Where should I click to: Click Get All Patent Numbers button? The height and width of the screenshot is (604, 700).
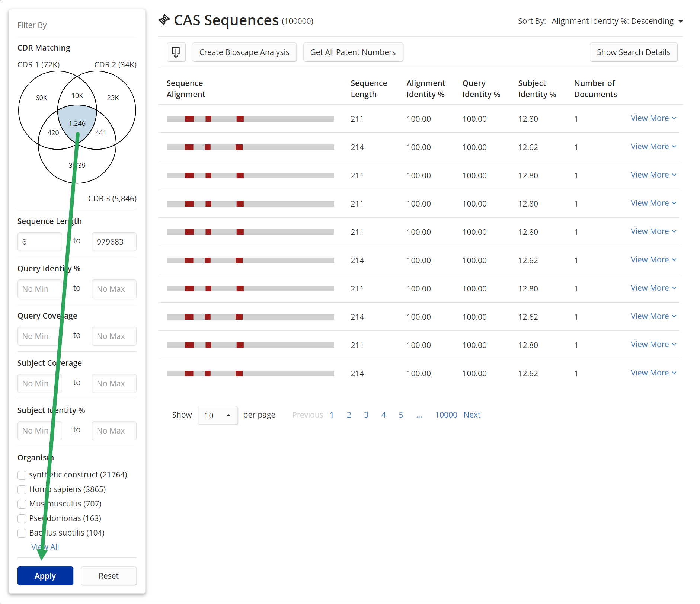[x=353, y=52]
